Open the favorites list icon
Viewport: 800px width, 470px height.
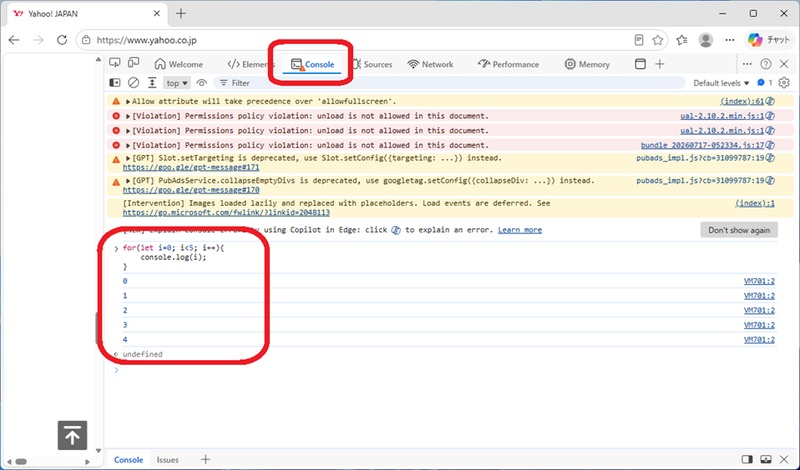click(x=682, y=40)
